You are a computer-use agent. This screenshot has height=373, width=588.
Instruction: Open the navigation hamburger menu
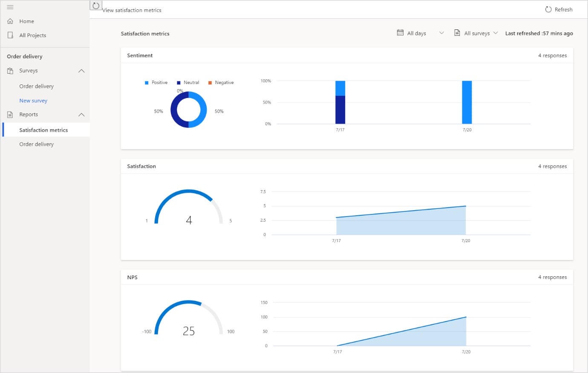pyautogui.click(x=10, y=6)
